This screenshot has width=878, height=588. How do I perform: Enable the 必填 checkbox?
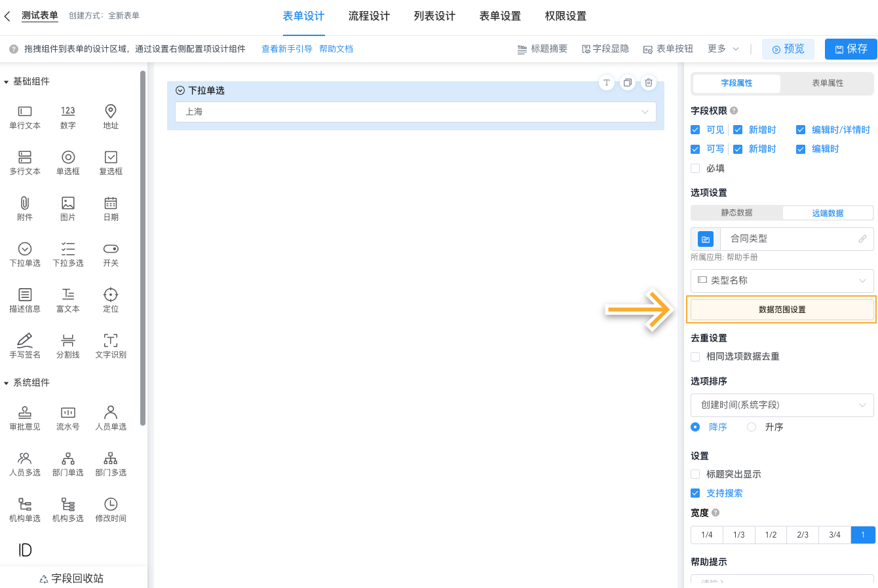click(x=695, y=168)
